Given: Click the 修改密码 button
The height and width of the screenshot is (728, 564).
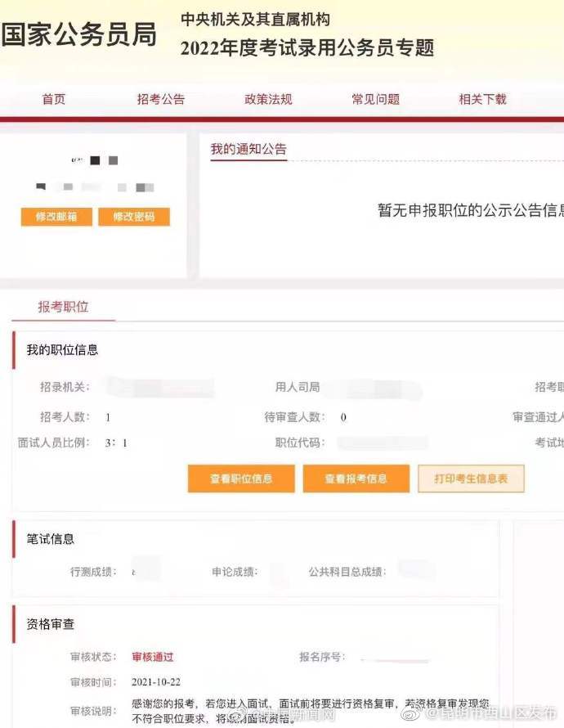Looking at the screenshot, I should tap(134, 217).
